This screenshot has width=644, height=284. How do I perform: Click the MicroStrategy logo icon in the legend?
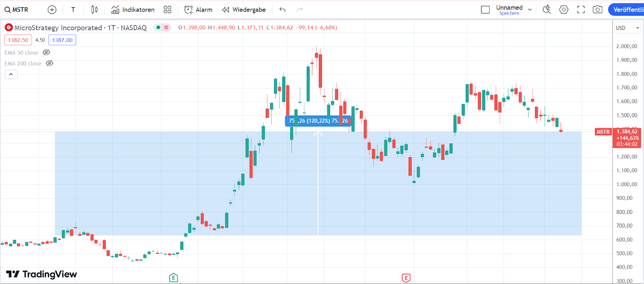(8, 28)
